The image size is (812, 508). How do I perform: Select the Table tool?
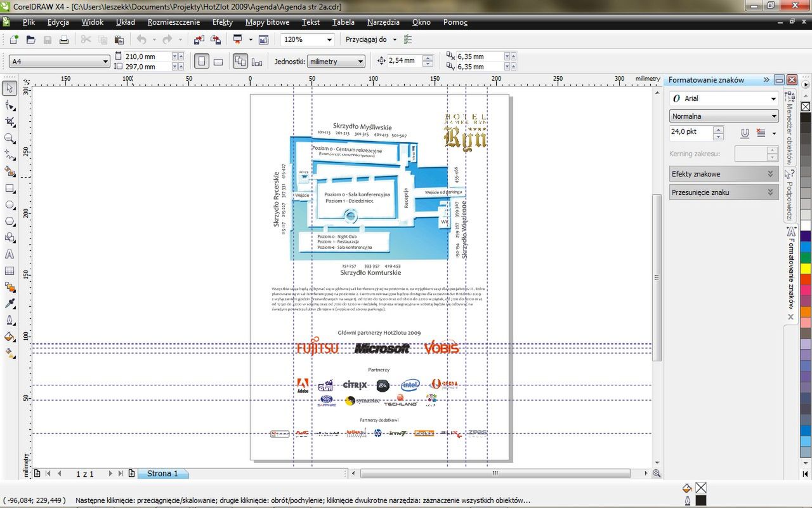[10, 271]
